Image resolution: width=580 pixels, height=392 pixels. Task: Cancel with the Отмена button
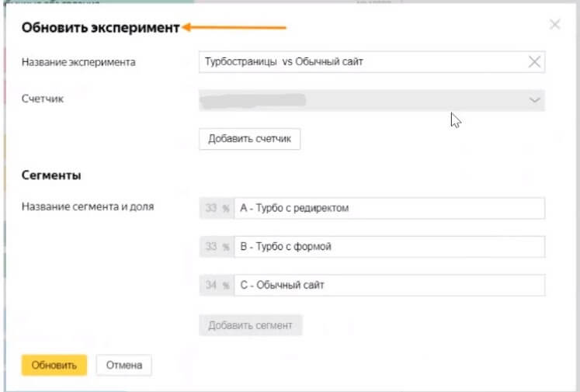pyautogui.click(x=123, y=366)
